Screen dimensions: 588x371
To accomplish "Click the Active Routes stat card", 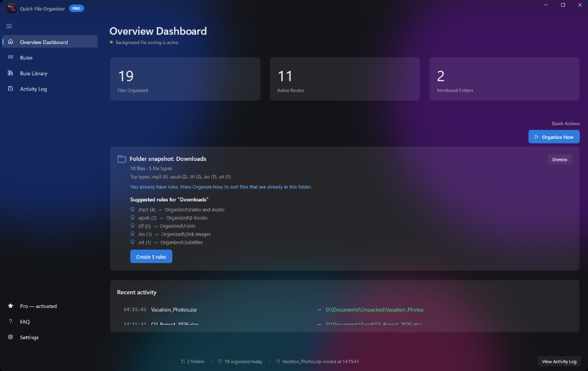I will coord(345,79).
